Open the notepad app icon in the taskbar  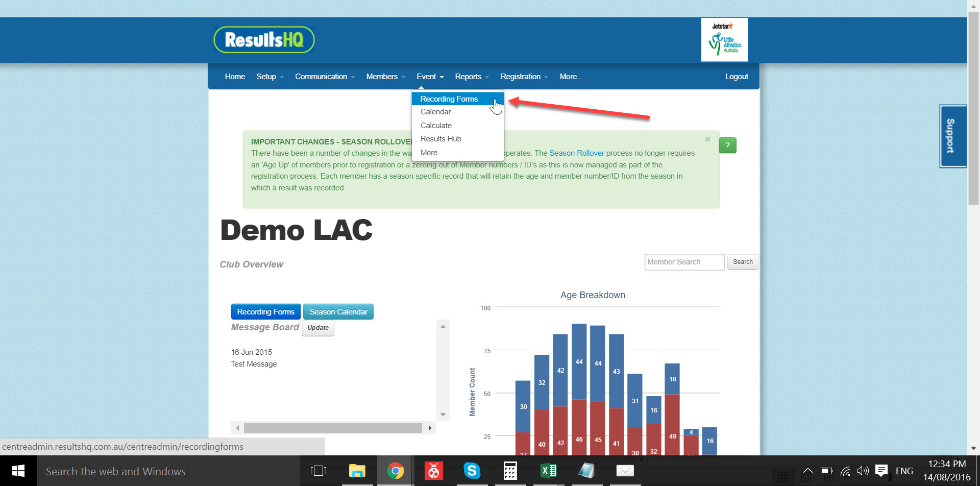coord(586,471)
